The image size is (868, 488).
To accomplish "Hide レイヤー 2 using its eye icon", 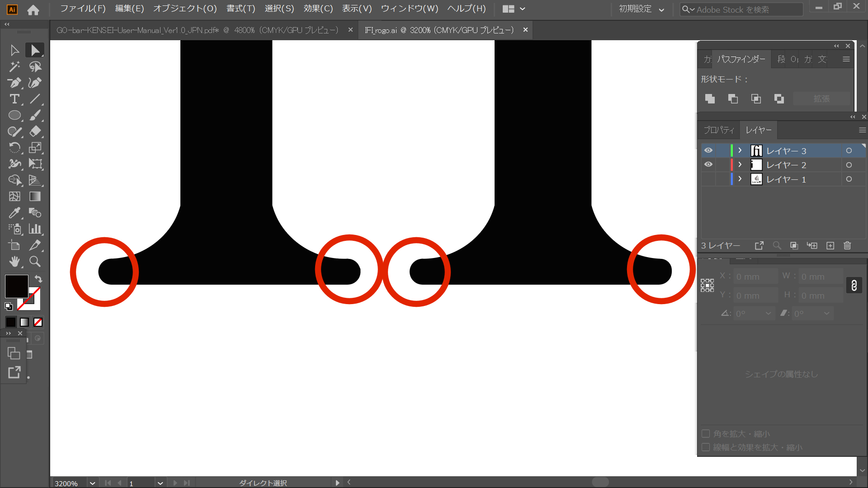I will point(708,165).
